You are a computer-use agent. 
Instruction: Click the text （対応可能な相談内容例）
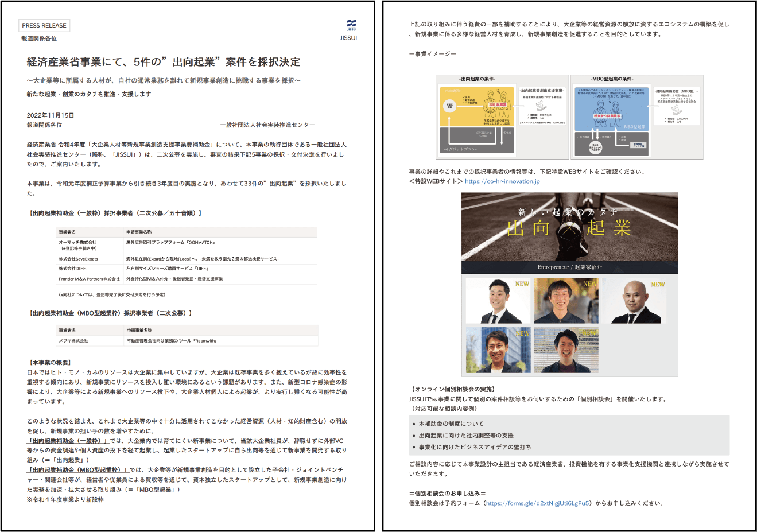point(444,409)
